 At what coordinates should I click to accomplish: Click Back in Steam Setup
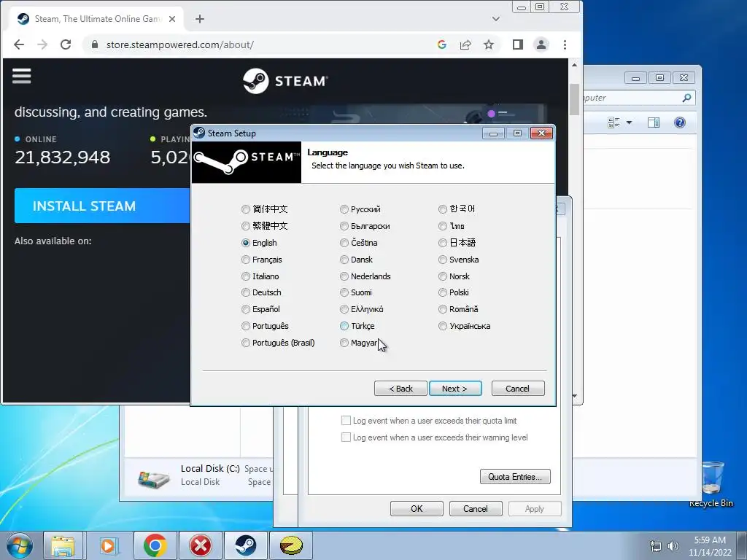[x=400, y=389]
